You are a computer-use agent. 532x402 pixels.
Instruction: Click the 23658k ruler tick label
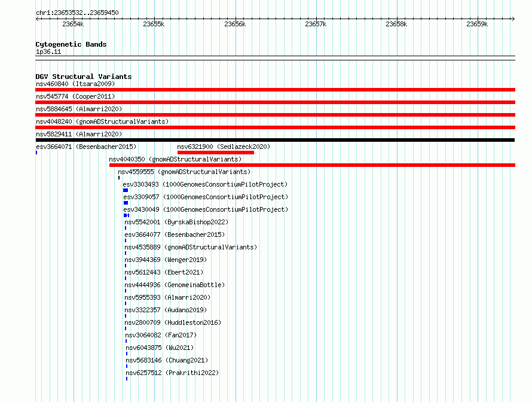tap(396, 24)
